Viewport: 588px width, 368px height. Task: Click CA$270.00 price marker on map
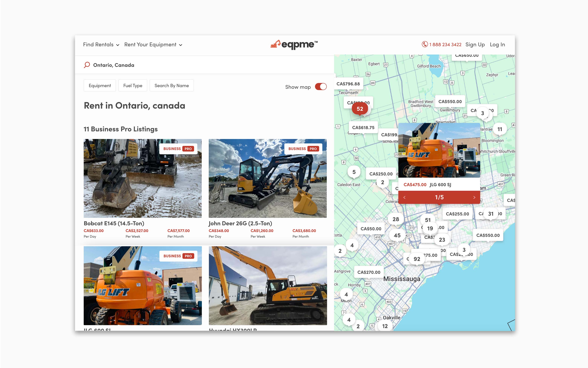pyautogui.click(x=369, y=272)
